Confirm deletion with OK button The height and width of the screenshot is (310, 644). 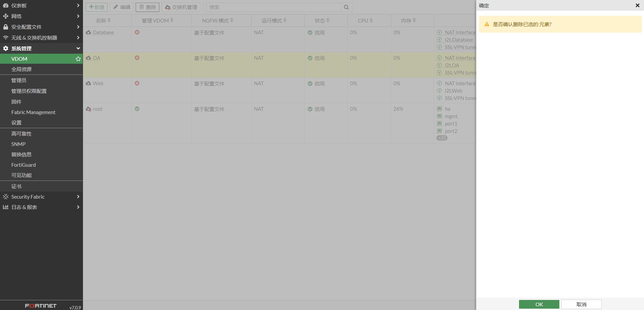(539, 304)
